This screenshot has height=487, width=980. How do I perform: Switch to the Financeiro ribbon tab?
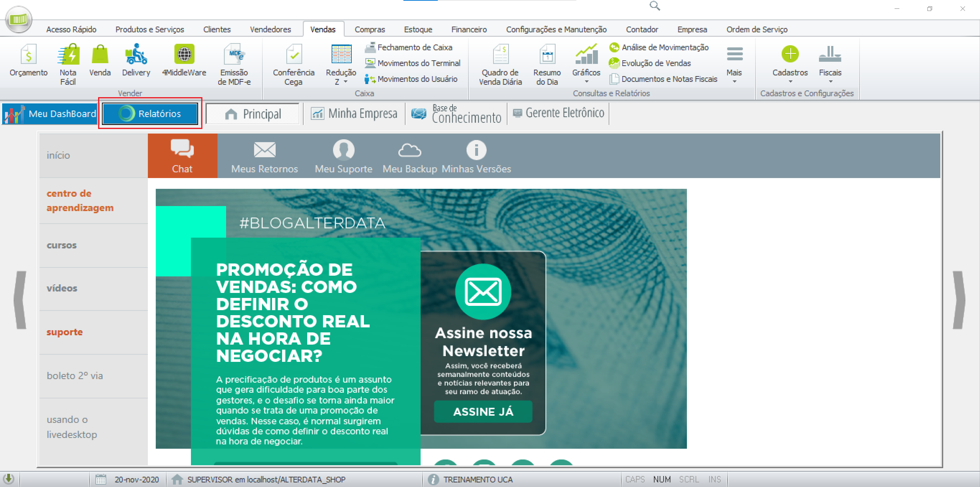click(469, 29)
